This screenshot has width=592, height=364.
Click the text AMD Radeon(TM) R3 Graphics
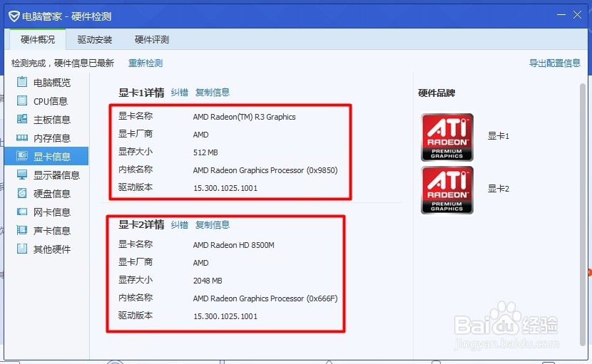point(244,117)
